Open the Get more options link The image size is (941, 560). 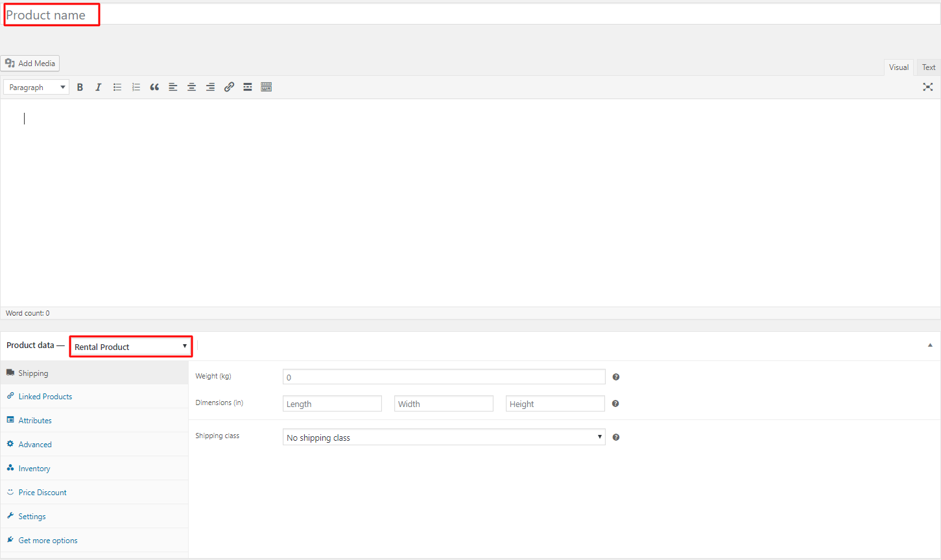tap(48, 541)
